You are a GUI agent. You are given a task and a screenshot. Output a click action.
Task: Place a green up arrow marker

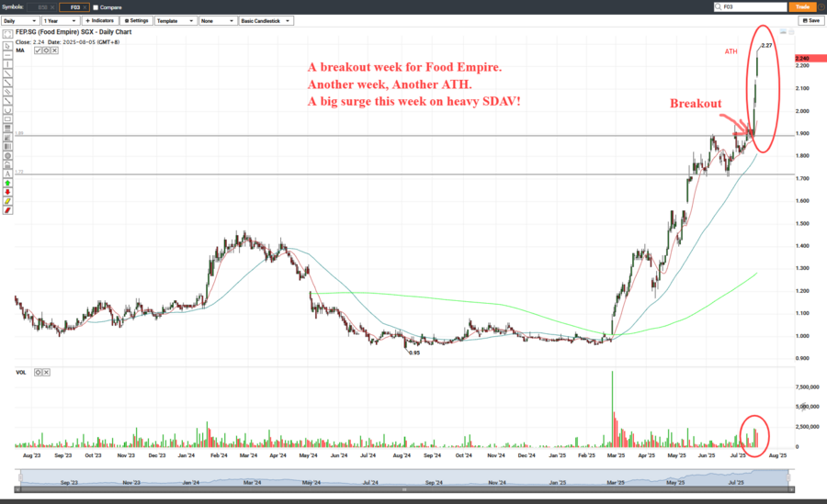point(7,183)
